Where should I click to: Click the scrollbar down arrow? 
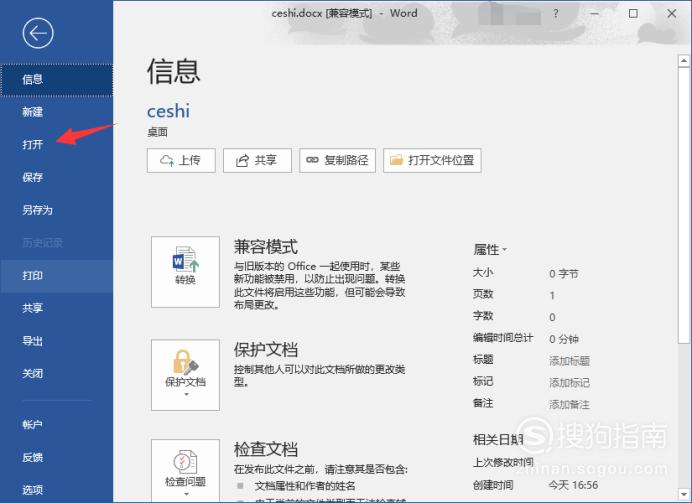click(684, 494)
